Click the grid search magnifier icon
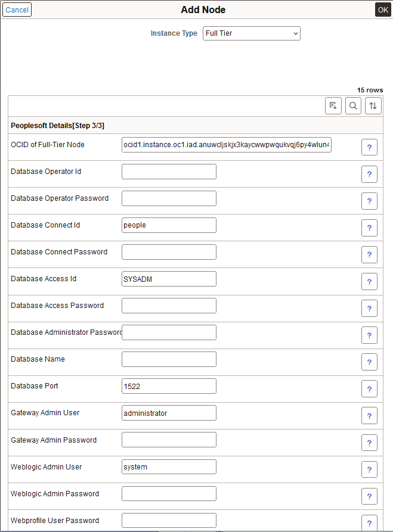 click(x=353, y=106)
